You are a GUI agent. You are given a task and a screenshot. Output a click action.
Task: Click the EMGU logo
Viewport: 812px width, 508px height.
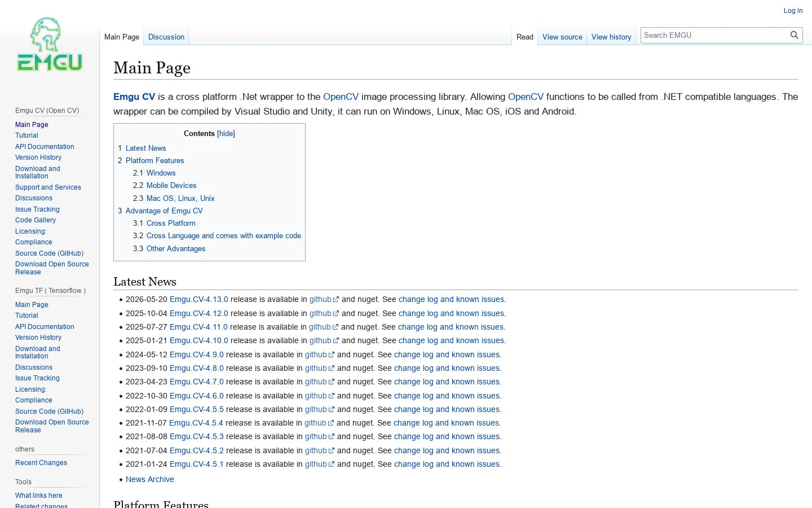tap(50, 45)
